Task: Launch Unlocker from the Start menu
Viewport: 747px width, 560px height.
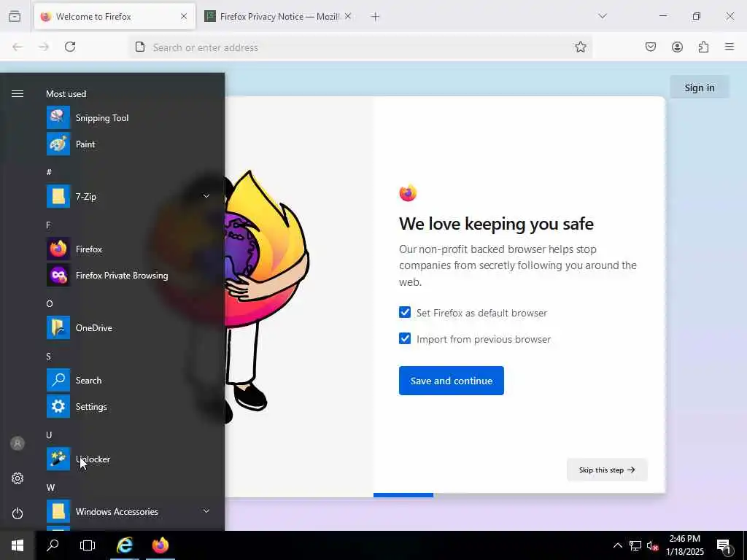Action: pos(128,459)
